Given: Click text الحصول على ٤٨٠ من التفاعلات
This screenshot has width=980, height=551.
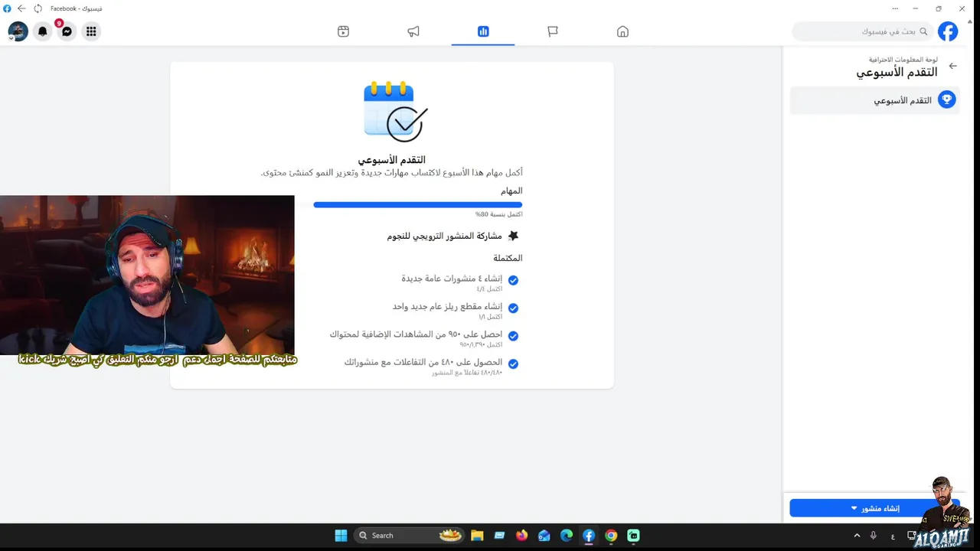Looking at the screenshot, I should click(x=423, y=362).
